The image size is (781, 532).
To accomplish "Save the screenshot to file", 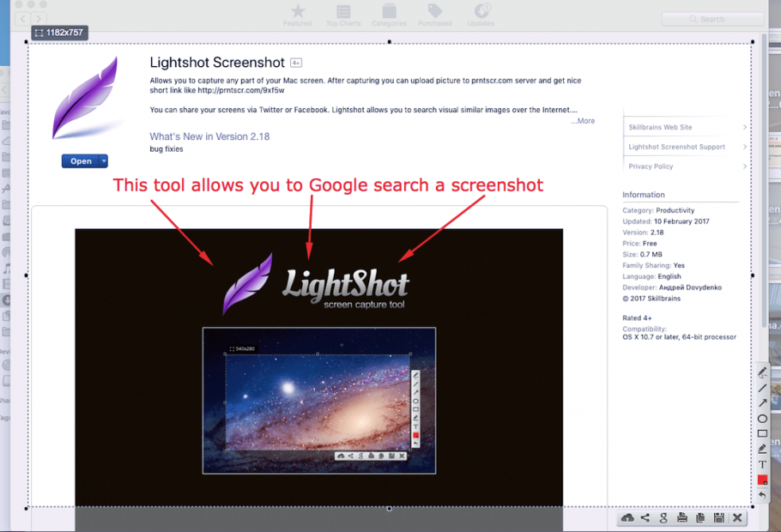I will point(718,518).
